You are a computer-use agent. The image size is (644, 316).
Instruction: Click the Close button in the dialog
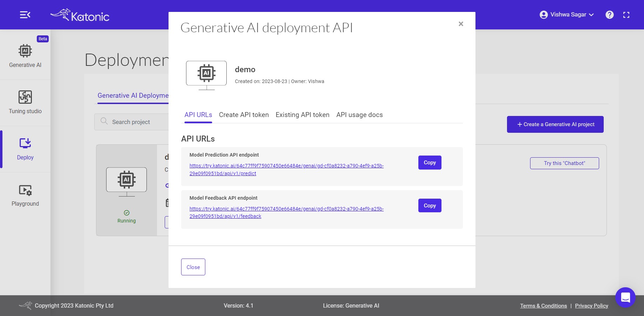coord(193,267)
